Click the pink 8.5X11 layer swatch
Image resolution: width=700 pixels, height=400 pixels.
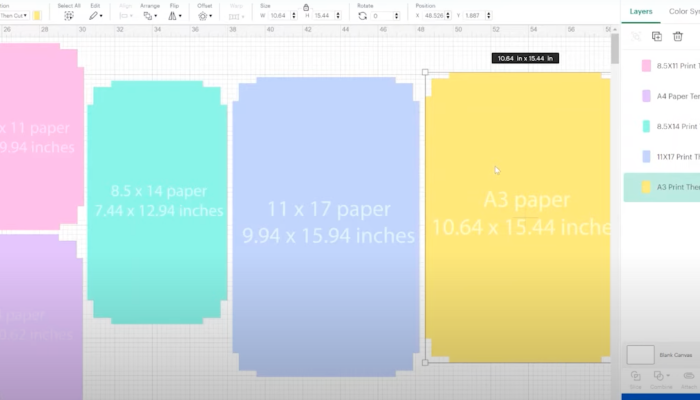coord(646,66)
